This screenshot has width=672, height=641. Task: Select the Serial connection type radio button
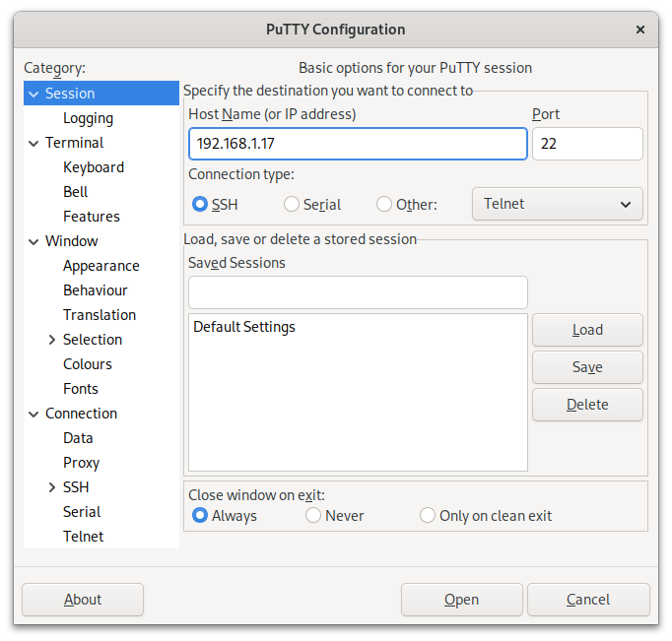click(x=292, y=205)
